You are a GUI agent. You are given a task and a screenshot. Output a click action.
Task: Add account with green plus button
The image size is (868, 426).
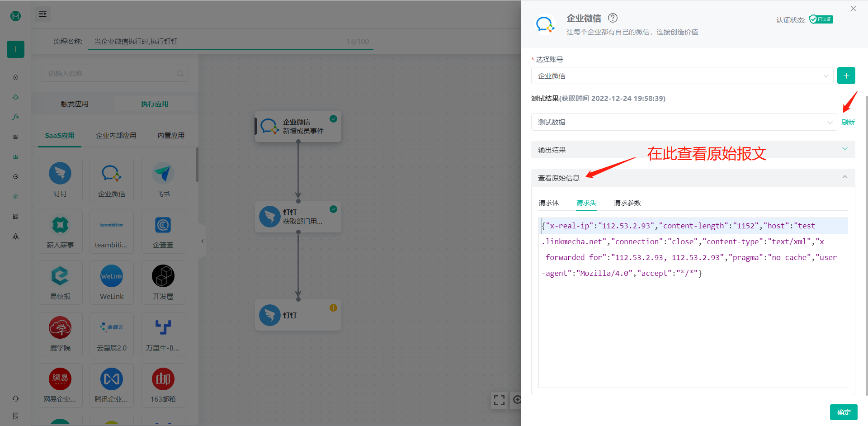point(846,76)
